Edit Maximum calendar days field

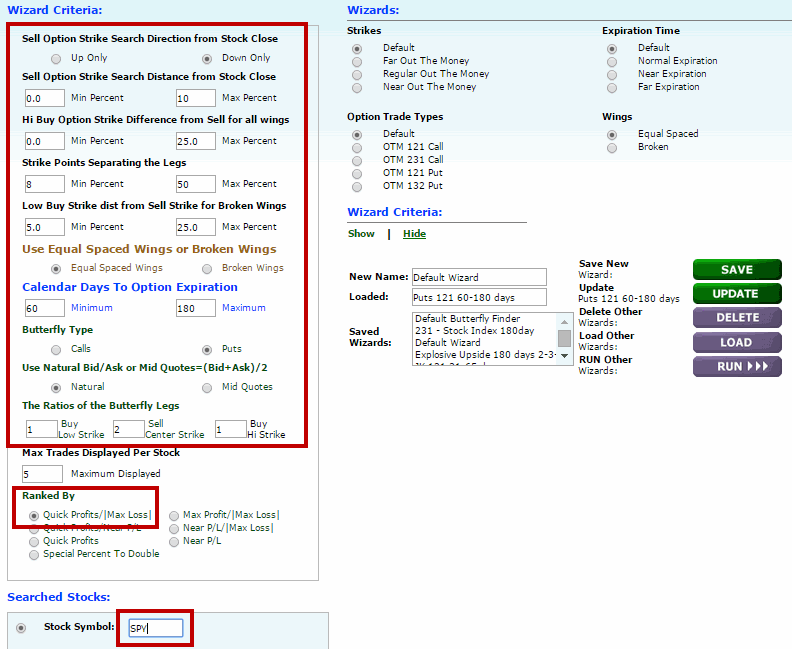coord(195,308)
